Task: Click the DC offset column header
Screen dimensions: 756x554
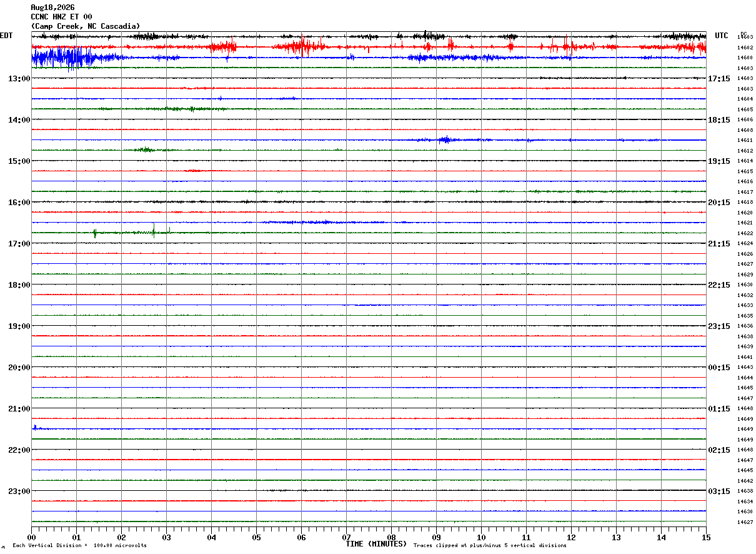Action: point(744,34)
